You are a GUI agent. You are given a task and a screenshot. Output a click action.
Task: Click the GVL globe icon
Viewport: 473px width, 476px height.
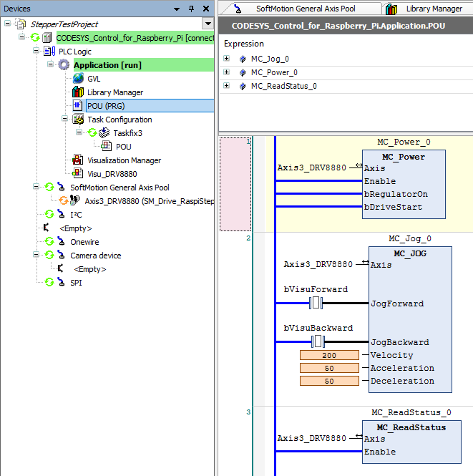[x=79, y=79]
